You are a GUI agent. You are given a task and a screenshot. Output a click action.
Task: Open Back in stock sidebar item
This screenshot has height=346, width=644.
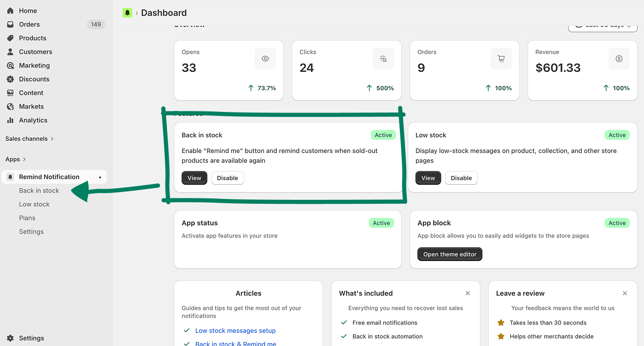point(39,191)
